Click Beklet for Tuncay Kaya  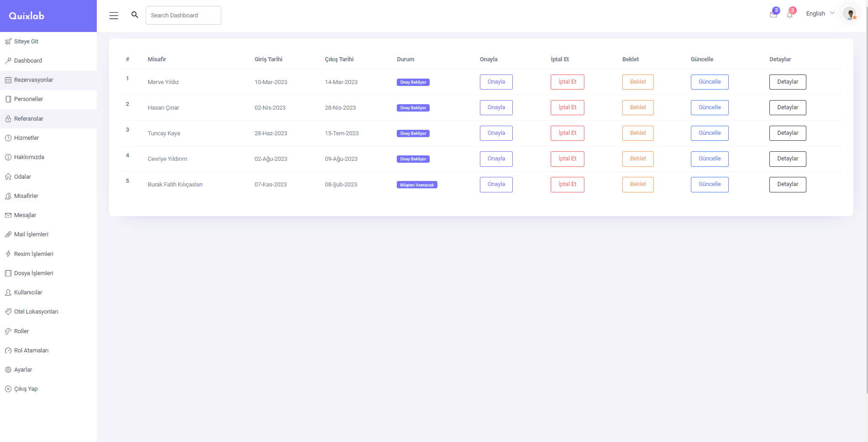pos(638,133)
